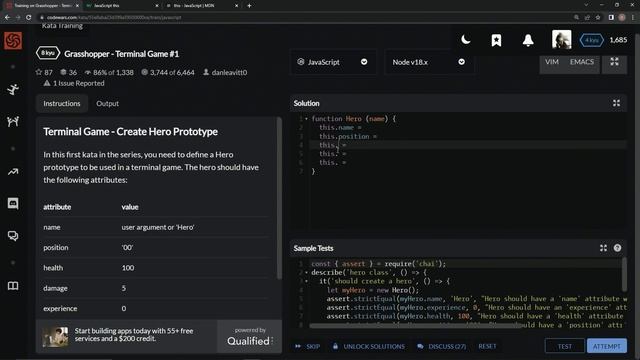Viewport: 640px width, 360px height.
Task: Click the 'user argument or Hero' value cell
Action: tap(158, 227)
